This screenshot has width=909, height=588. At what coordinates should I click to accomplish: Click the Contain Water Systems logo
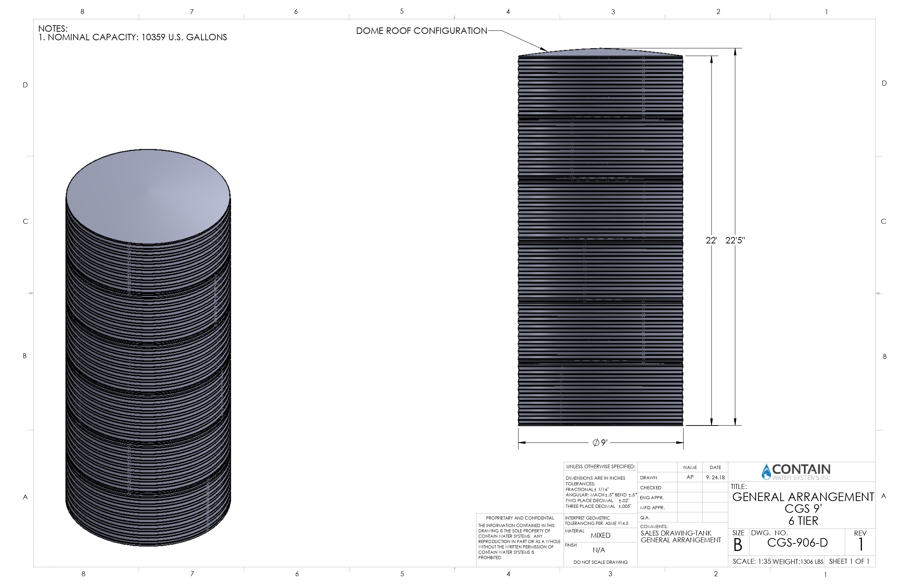pos(796,471)
